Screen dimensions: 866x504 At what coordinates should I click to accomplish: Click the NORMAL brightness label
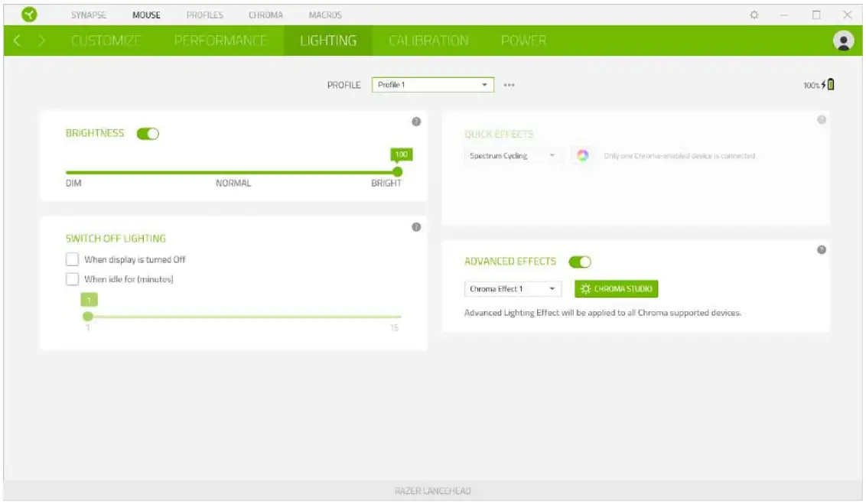pyautogui.click(x=233, y=184)
